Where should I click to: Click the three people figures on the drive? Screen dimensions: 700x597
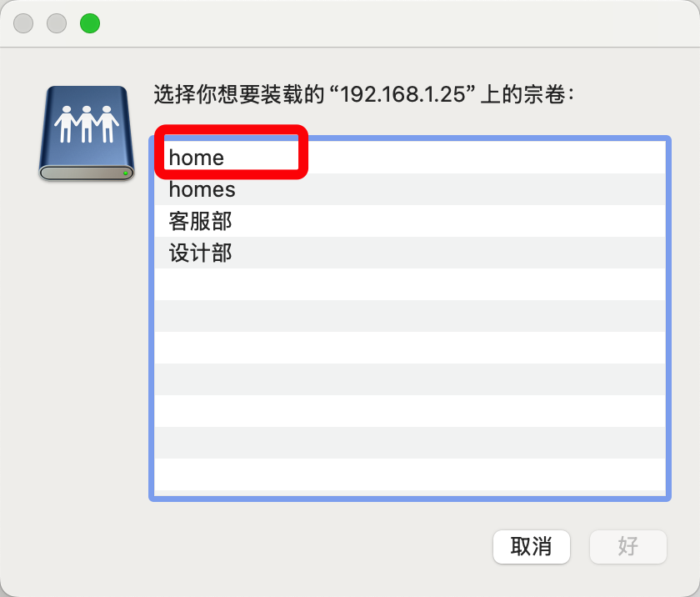tap(86, 123)
